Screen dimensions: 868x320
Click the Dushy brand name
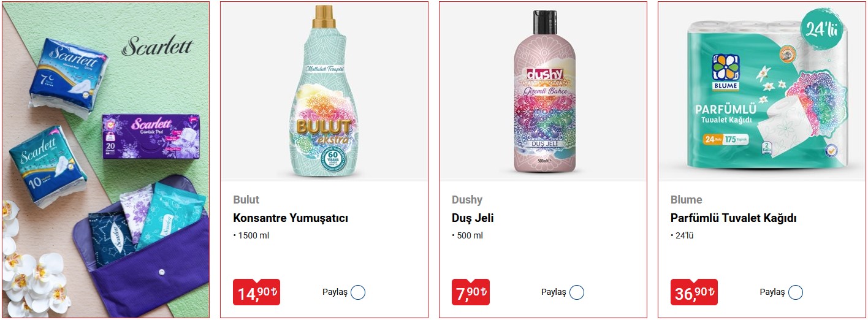[467, 200]
